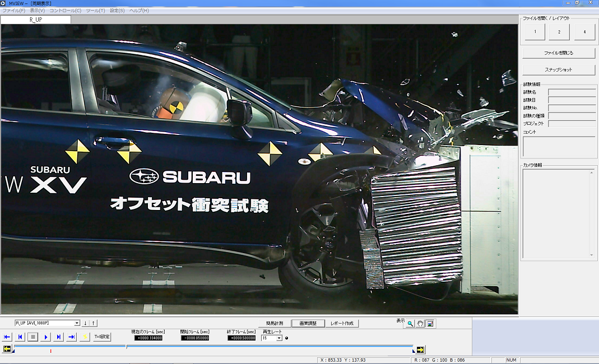The image size is (599, 364).
Task: Open the 簡易計測 simple measurement panel
Action: click(275, 323)
